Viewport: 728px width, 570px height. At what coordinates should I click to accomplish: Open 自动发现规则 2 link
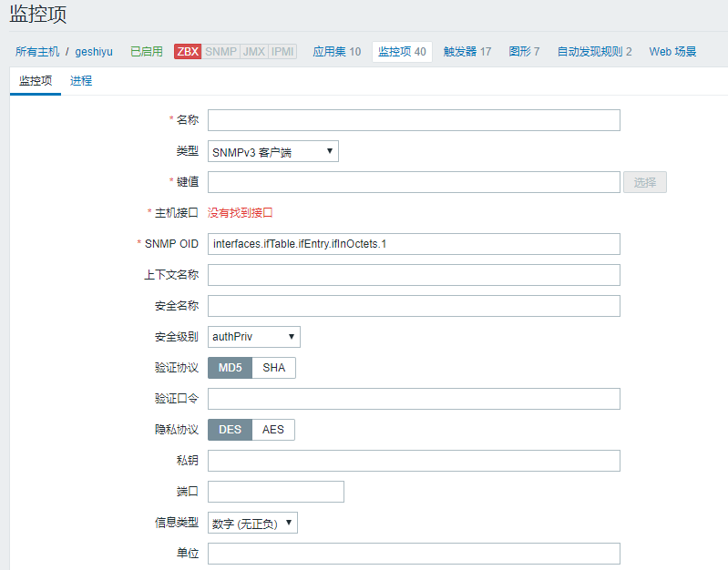[594, 52]
